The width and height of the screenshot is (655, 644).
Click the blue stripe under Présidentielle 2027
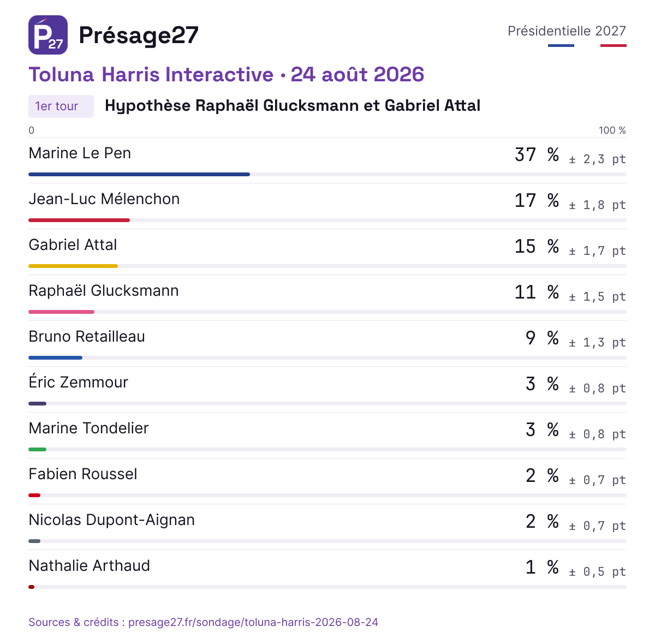561,45
